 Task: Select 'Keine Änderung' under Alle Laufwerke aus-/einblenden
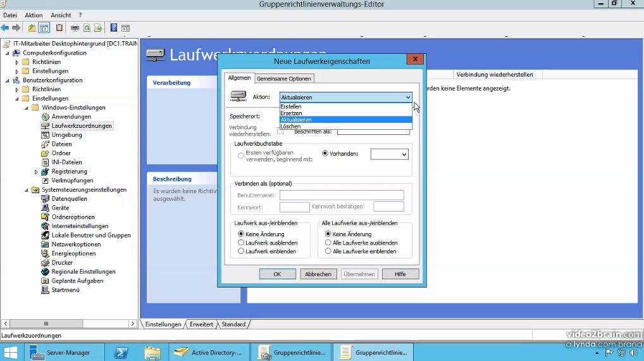tap(328, 234)
